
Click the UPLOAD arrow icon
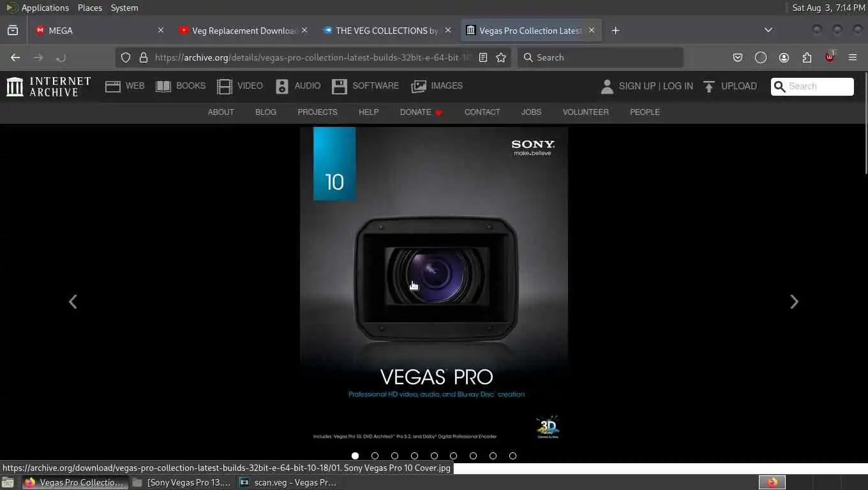click(x=709, y=86)
